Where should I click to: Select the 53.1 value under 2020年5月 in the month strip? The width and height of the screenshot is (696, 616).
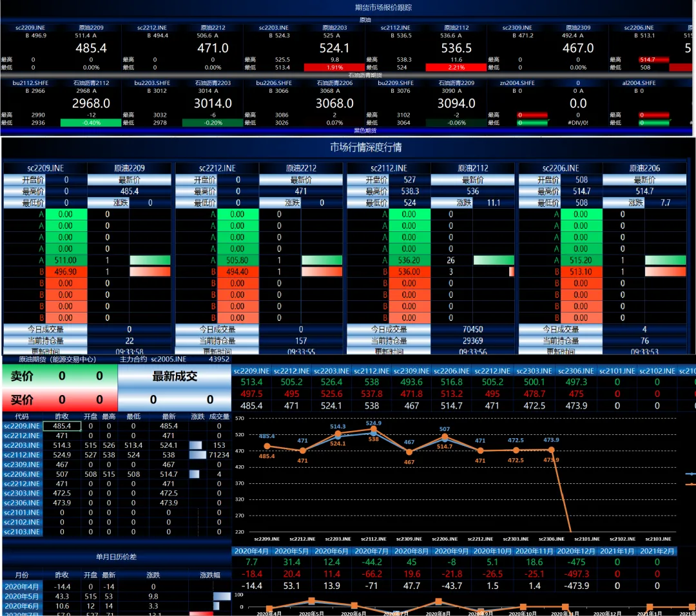click(291, 586)
